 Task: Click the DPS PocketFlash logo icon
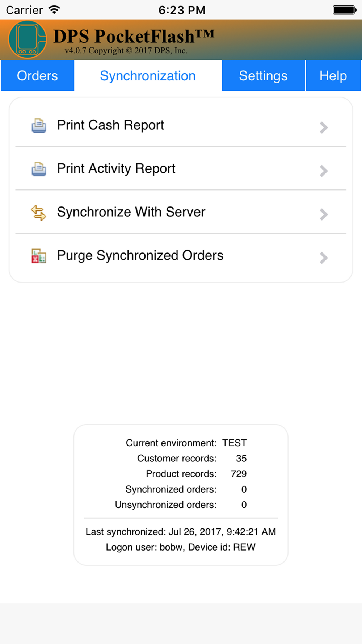pos(28,39)
